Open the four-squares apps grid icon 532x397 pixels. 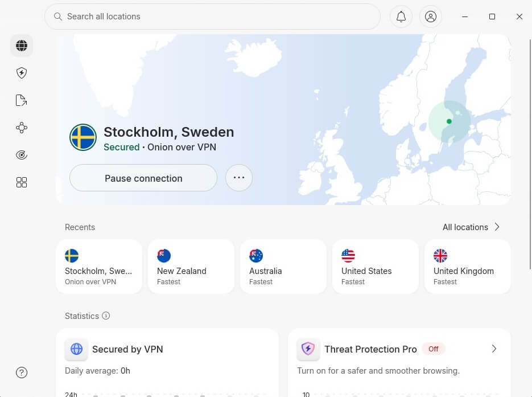pyautogui.click(x=22, y=182)
